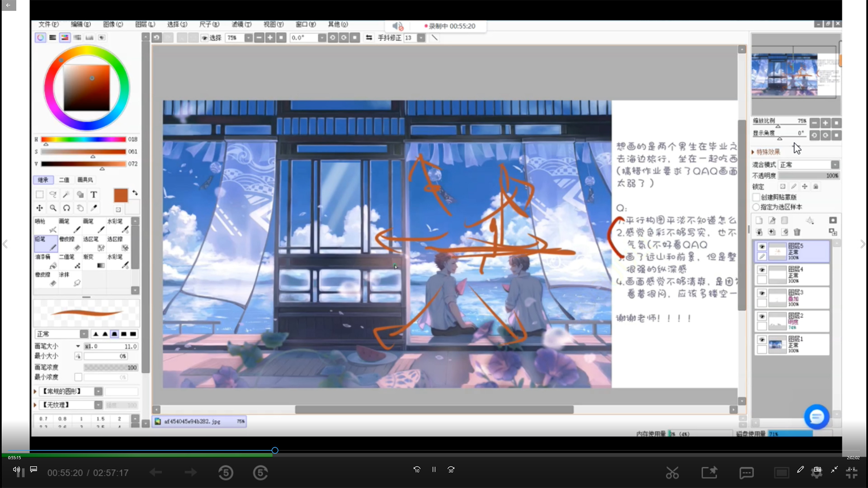Pause the video playback

(434, 470)
